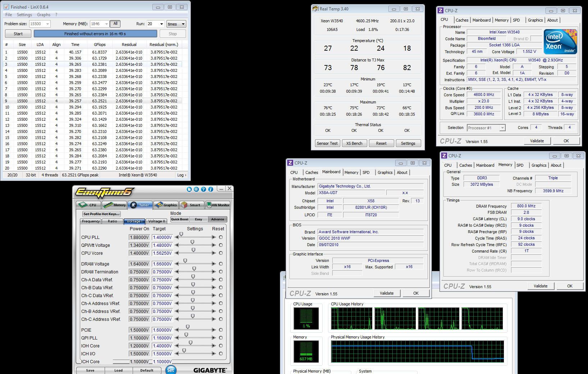Decrease PCIE voltage with left arrow

click(177, 330)
